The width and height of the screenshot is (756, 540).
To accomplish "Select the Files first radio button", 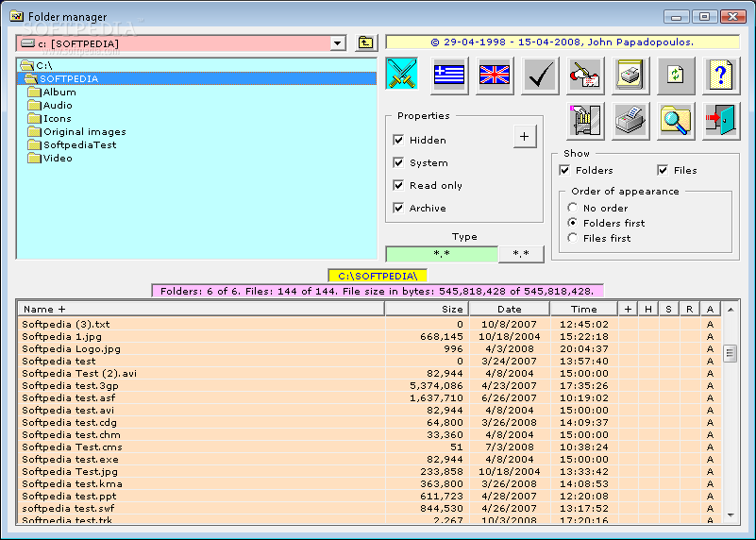I will point(572,238).
